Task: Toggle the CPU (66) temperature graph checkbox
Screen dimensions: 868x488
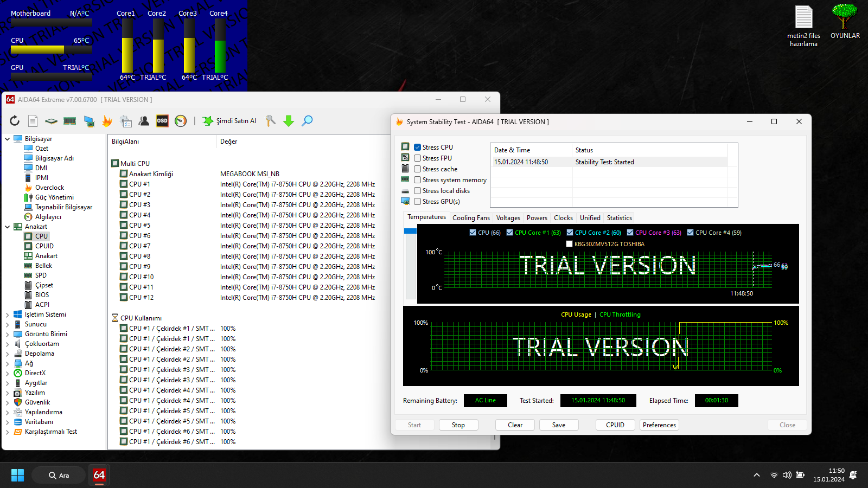Action: point(473,233)
